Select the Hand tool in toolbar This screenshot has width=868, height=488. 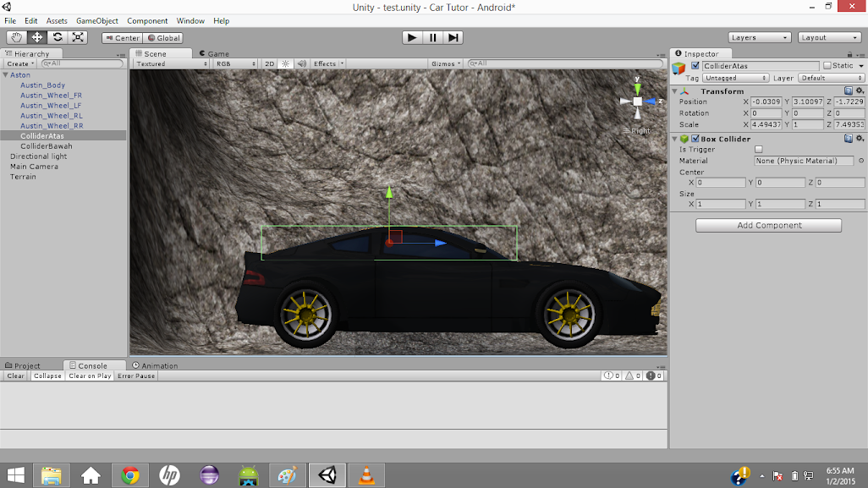coord(17,37)
